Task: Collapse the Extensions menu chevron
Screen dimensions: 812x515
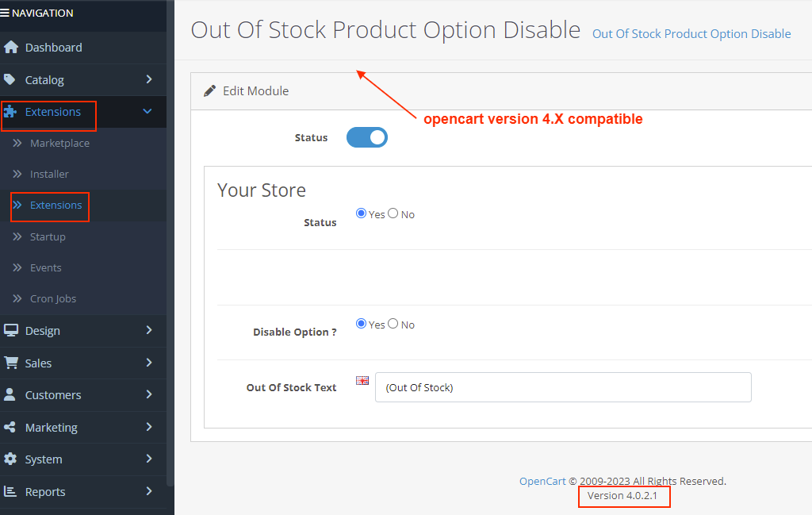Action: click(x=147, y=112)
